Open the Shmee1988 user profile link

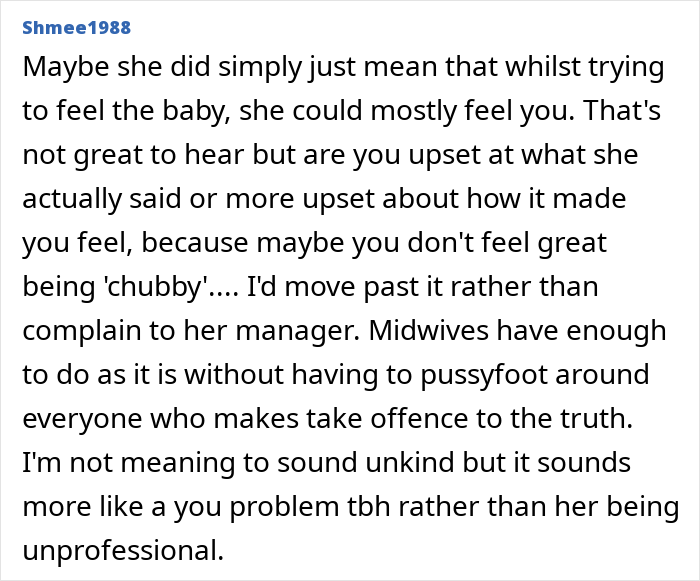76,28
